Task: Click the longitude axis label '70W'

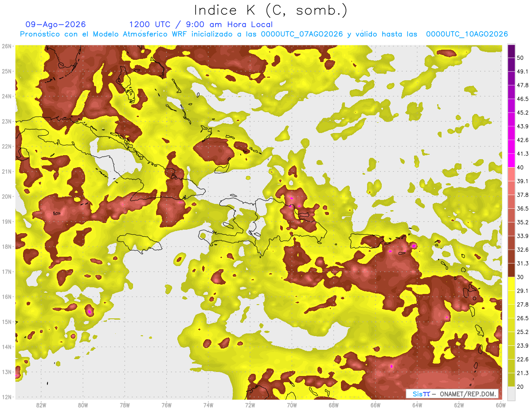Action: point(292,405)
